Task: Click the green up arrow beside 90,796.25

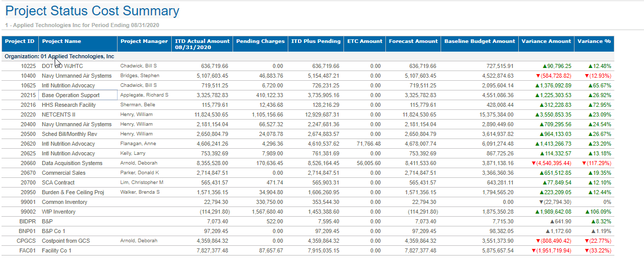Action: (545, 66)
